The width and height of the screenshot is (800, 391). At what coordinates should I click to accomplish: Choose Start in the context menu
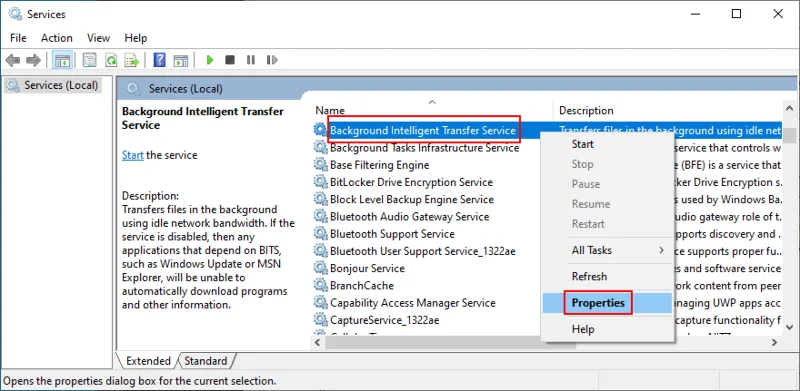(x=607, y=144)
